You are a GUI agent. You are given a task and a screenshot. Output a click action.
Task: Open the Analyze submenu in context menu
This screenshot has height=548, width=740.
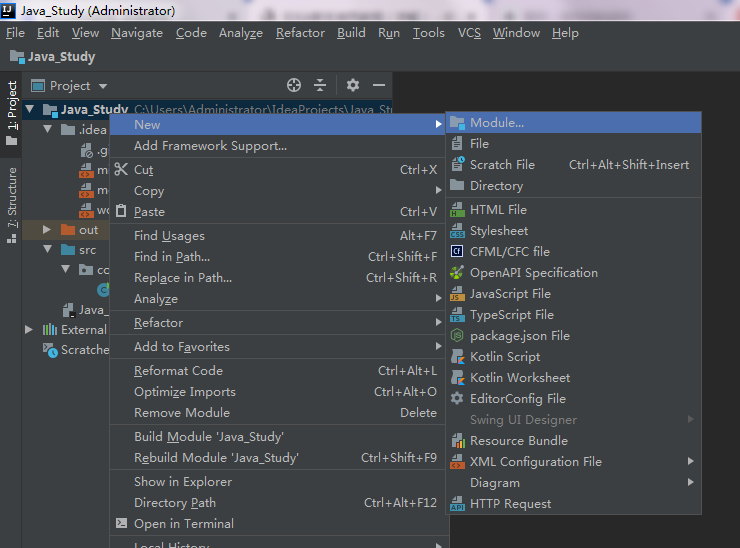279,299
